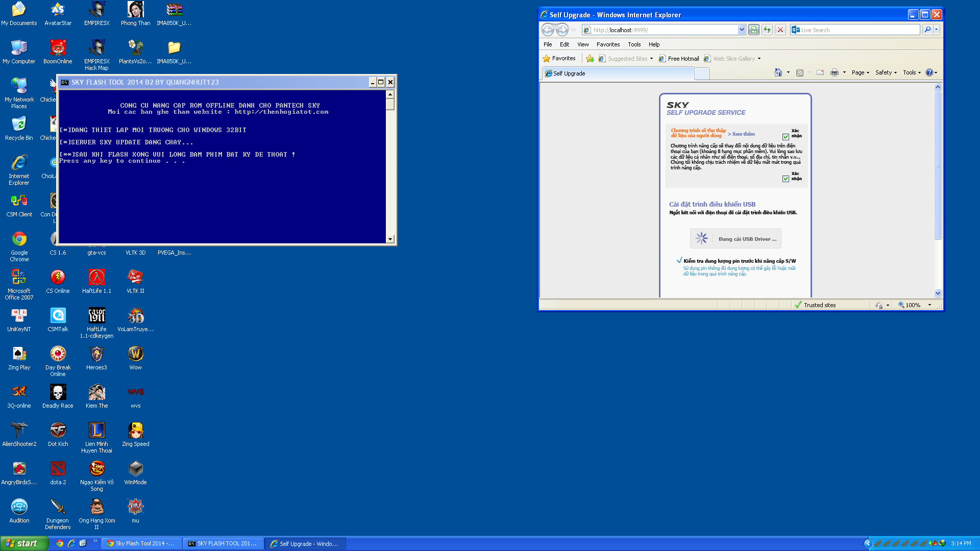Screen dimensions: 980x551
Task: Click the Refresh page icon in IE
Action: point(767,30)
